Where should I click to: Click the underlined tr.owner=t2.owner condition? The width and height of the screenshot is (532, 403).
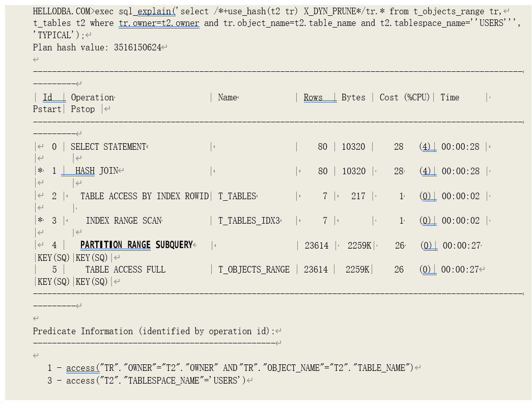159,23
